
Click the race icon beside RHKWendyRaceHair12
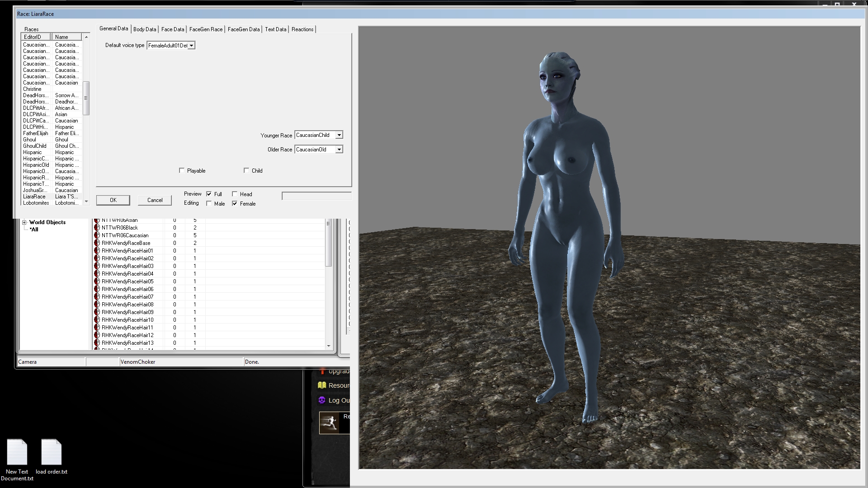(x=97, y=335)
